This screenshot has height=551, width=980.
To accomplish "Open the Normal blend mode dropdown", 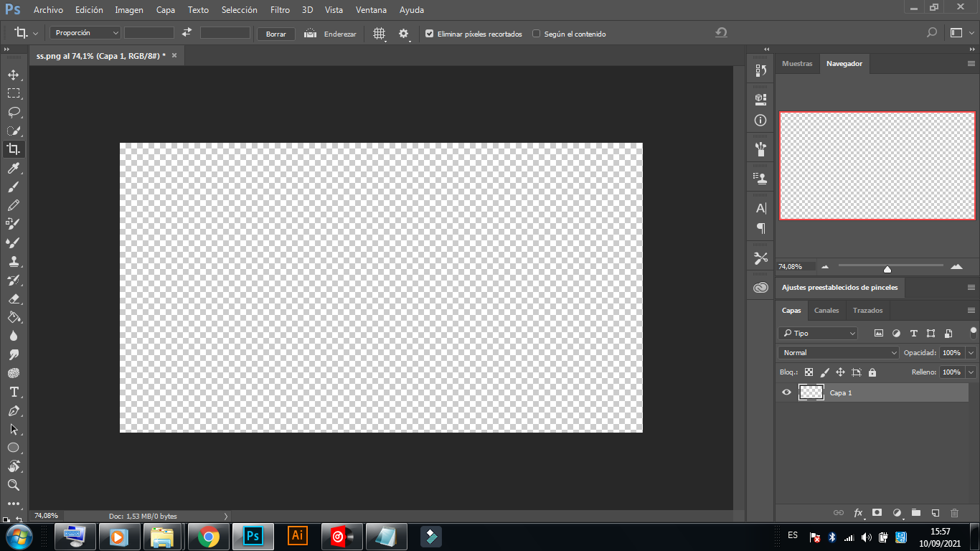I will coord(839,353).
